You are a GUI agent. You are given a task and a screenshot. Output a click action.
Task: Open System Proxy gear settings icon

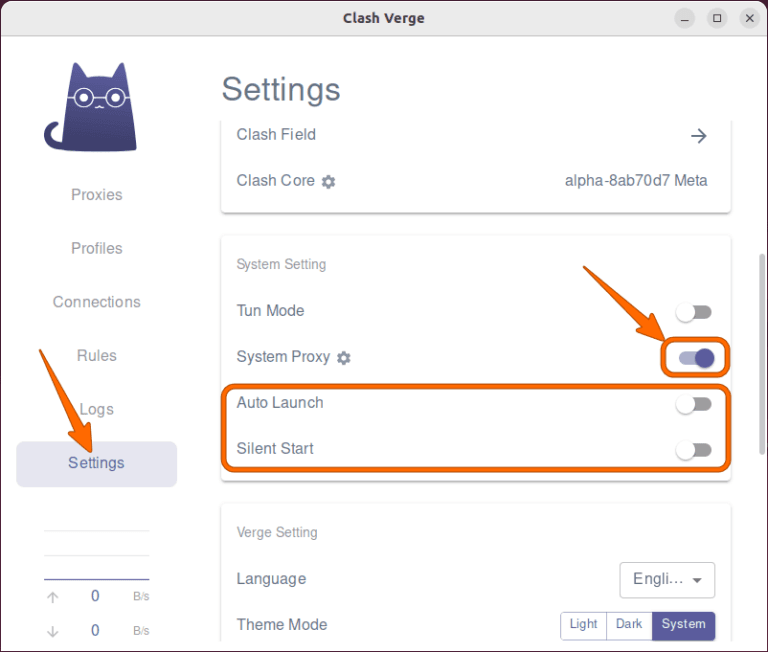pyautogui.click(x=344, y=358)
